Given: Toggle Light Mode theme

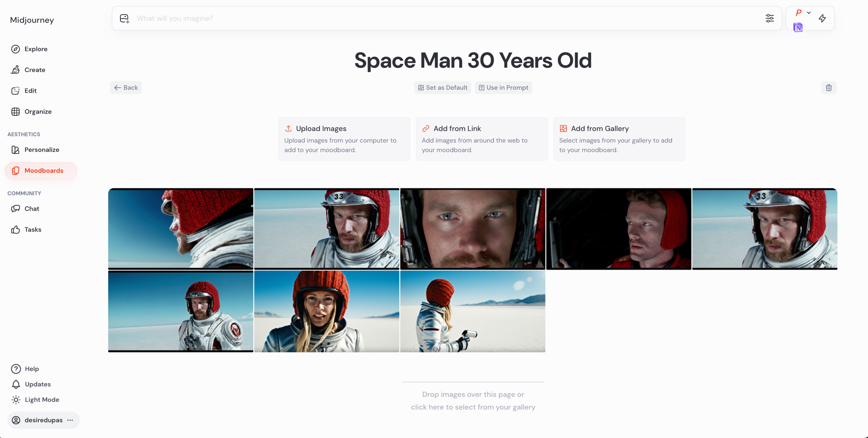Looking at the screenshot, I should tap(41, 400).
